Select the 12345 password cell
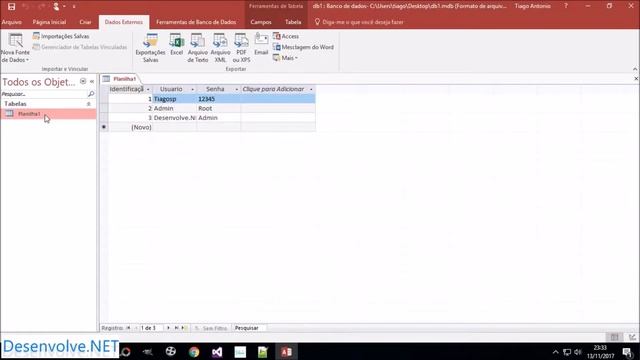The height and width of the screenshot is (360, 640). 218,99
